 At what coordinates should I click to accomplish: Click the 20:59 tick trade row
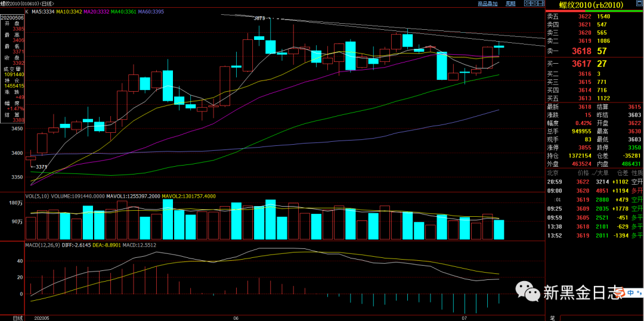pyautogui.click(x=595, y=182)
